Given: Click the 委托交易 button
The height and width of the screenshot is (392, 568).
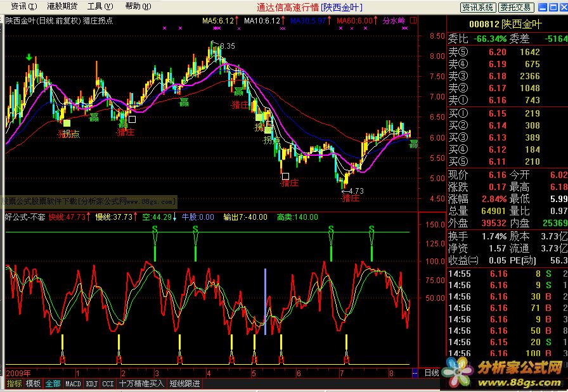Looking at the screenshot, I should 517,7.
